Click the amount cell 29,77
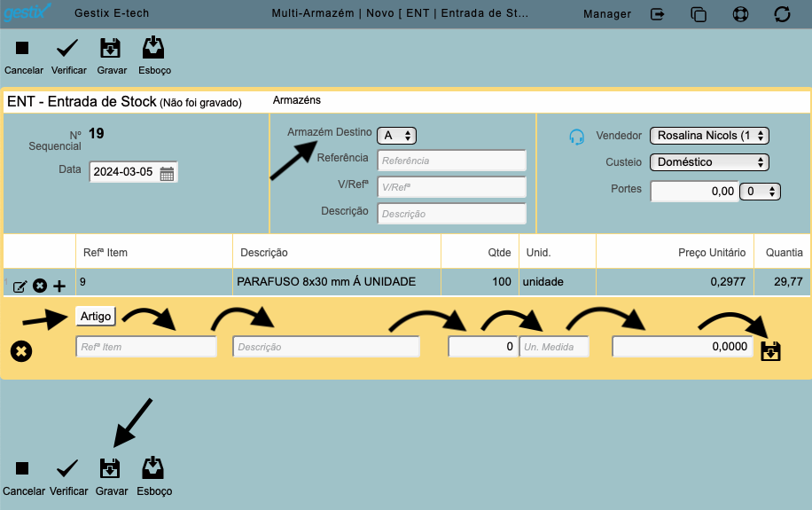This screenshot has width=812, height=510. (x=788, y=281)
